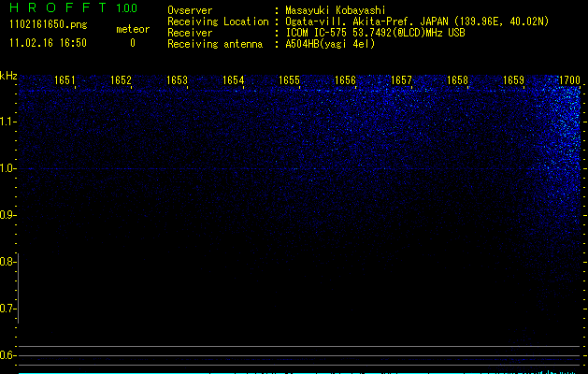Click the 1659 time marker

513,79
